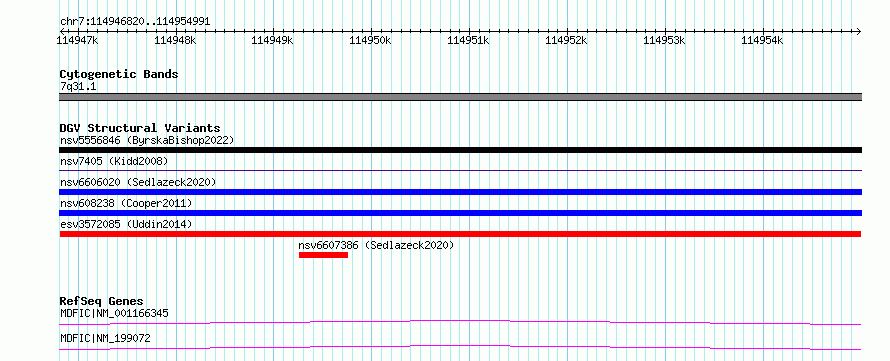This screenshot has width=890, height=361.
Task: Click the 114947k ruler tick label
Action: pos(78,40)
